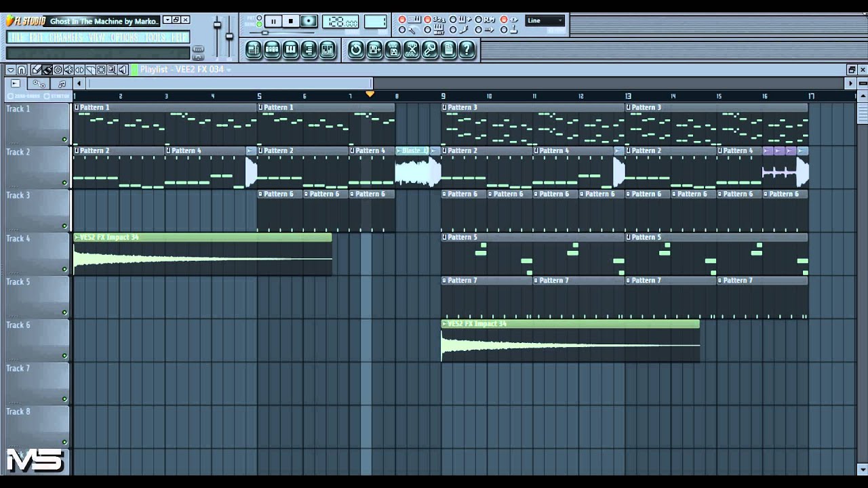Mute Track 3 with its green dot

point(64,226)
